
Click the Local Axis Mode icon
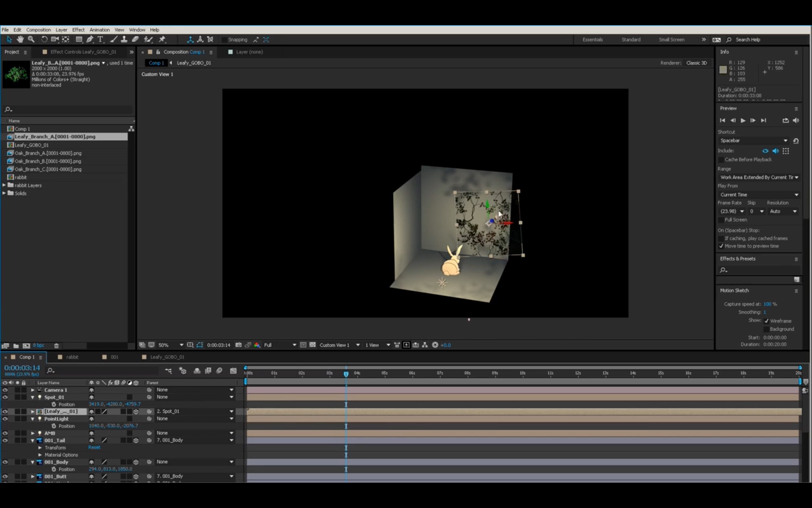point(190,39)
